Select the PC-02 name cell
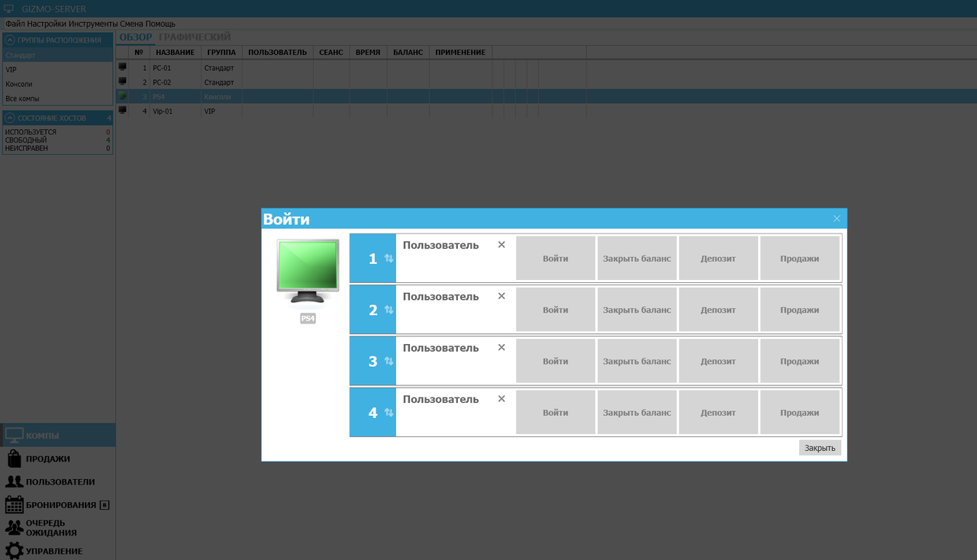The width and height of the screenshot is (977, 560). (176, 82)
